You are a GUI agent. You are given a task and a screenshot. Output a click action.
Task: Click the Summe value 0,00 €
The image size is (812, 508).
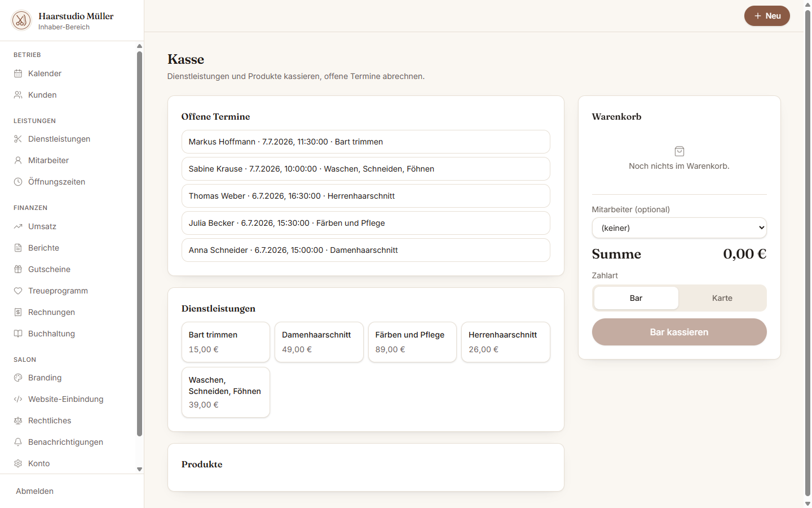click(x=745, y=254)
